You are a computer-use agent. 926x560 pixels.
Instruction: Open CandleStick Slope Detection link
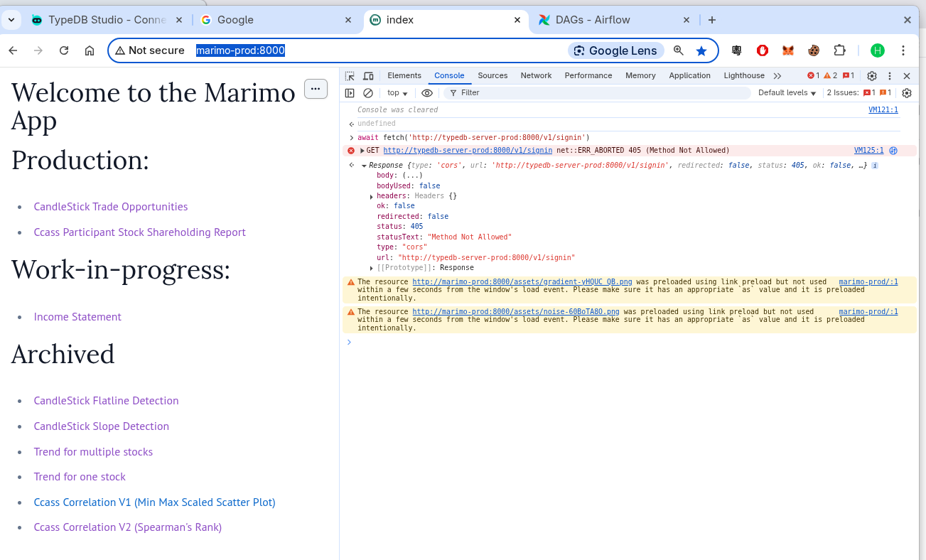tap(101, 426)
